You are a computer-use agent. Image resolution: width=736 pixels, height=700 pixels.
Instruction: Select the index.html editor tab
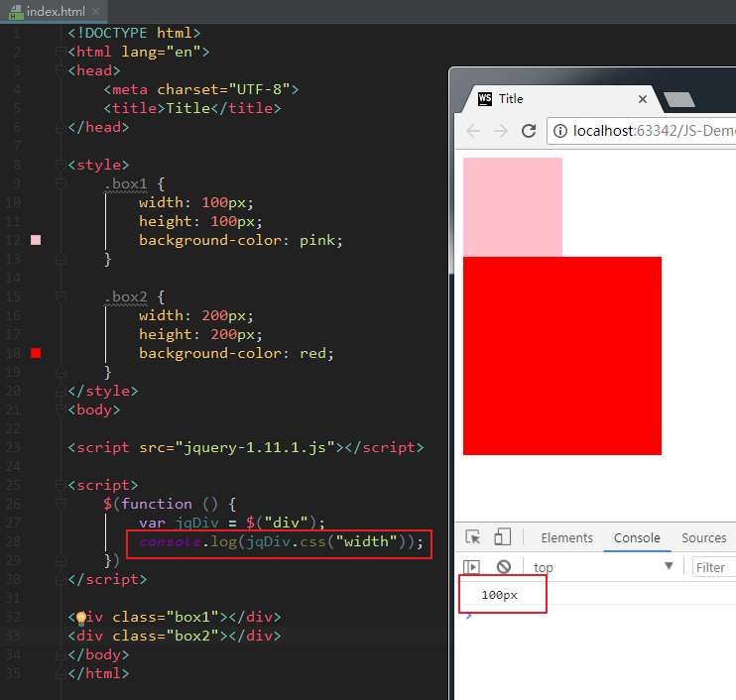[x=54, y=11]
